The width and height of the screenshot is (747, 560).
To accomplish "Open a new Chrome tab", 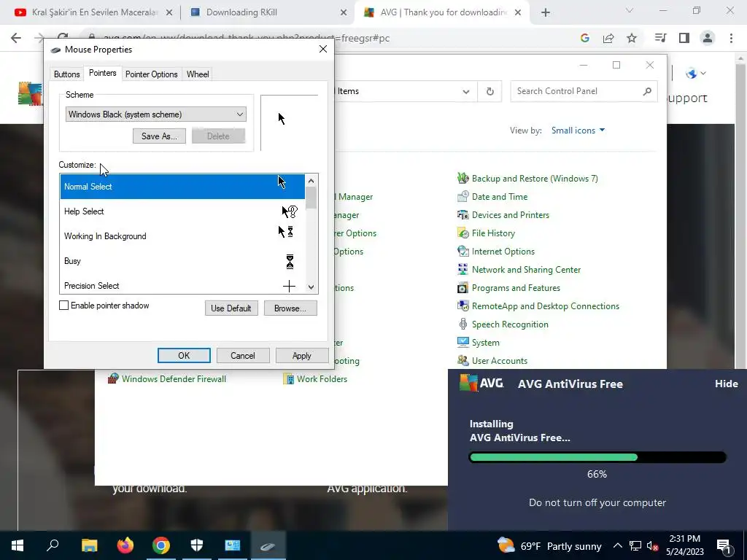I will [x=546, y=12].
